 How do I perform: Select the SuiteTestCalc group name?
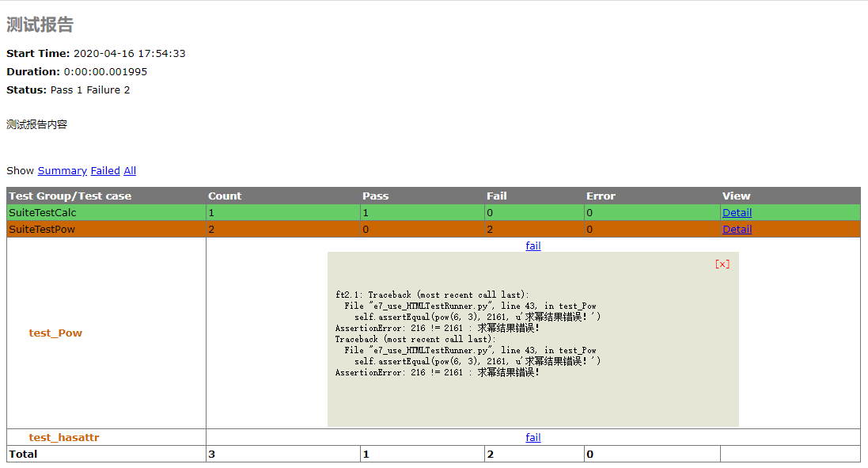[x=43, y=213]
